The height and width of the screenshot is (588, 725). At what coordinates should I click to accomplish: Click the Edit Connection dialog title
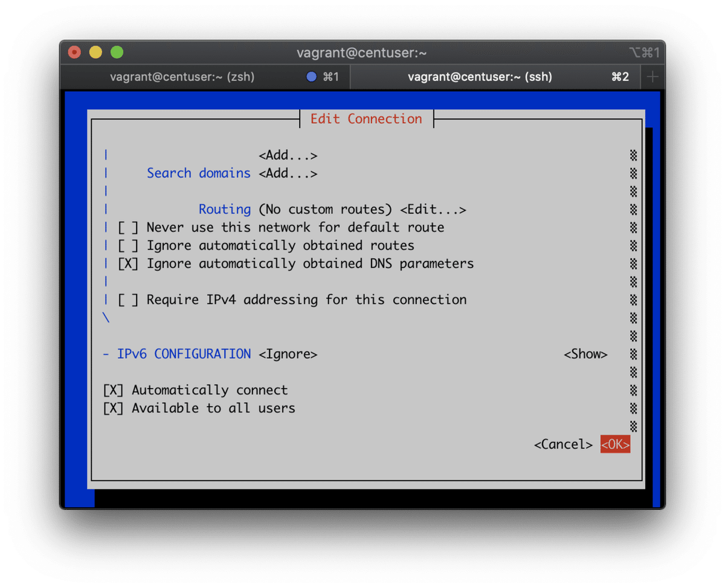[366, 118]
